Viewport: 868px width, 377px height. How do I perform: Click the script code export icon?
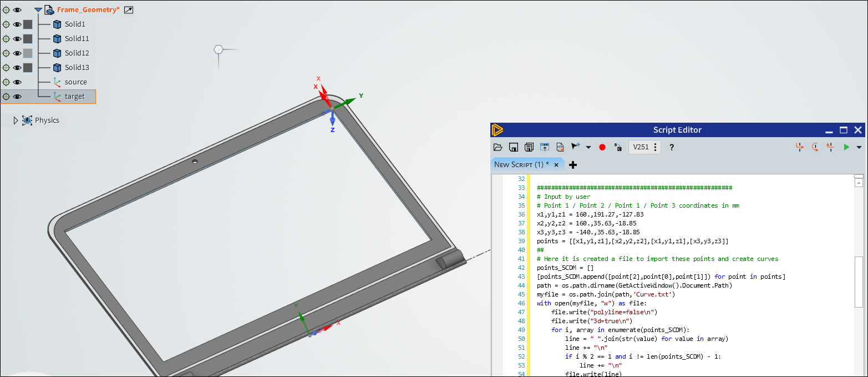pyautogui.click(x=560, y=147)
